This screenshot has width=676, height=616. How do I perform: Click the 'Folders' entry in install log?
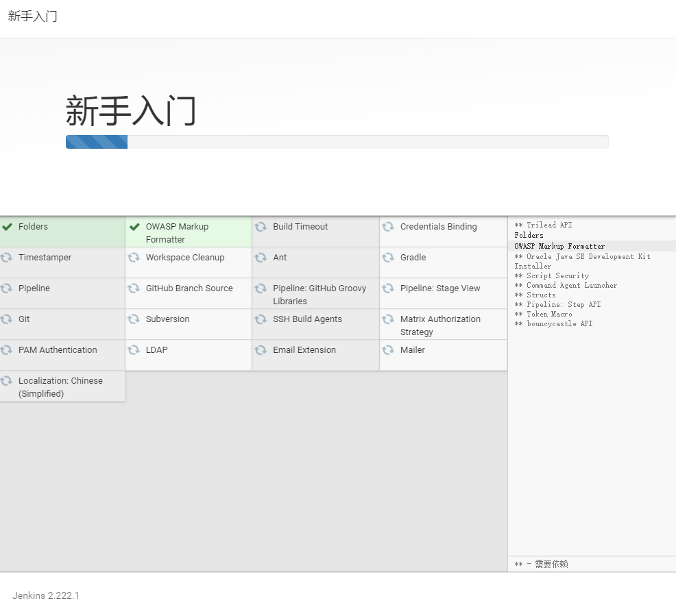point(529,235)
